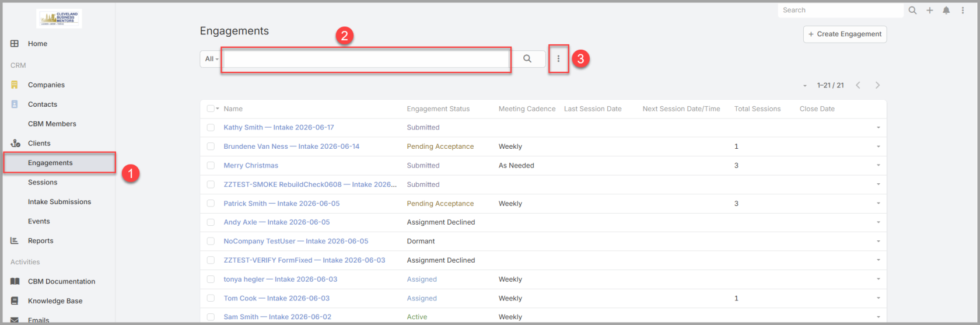Open the Patrick Smith row actions dropdown
Image resolution: width=980 pixels, height=325 pixels.
pos(878,204)
